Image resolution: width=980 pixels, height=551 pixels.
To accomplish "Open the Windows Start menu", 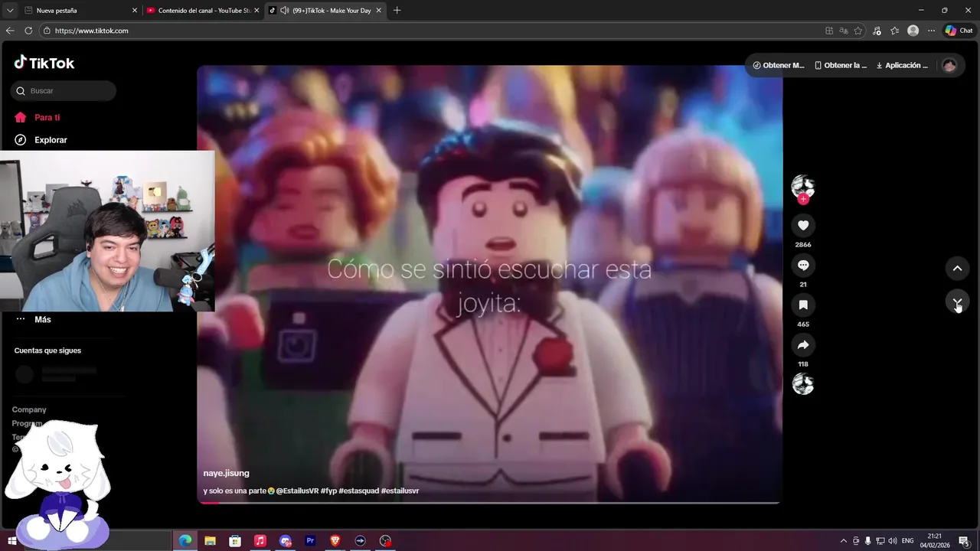I will [12, 541].
